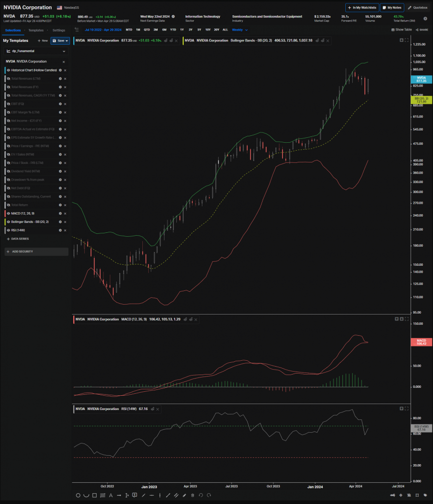Click Show Table
Viewport: 433px width, 504px height.
401,30
